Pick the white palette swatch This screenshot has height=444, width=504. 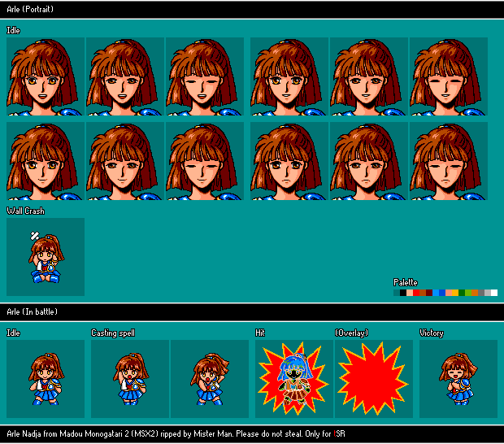click(x=494, y=293)
